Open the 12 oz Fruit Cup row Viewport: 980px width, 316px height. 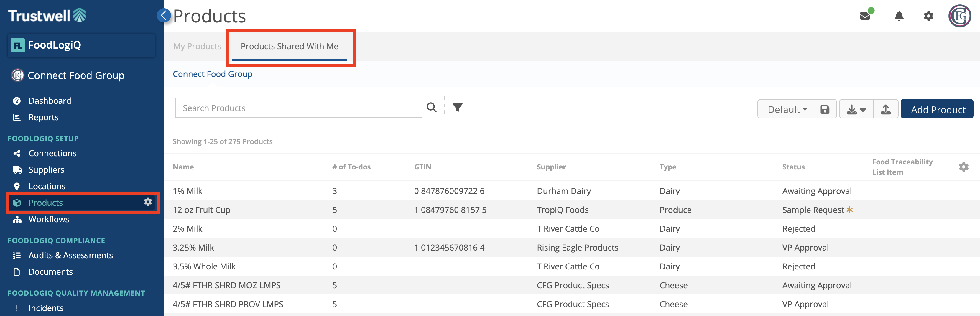pos(572,210)
